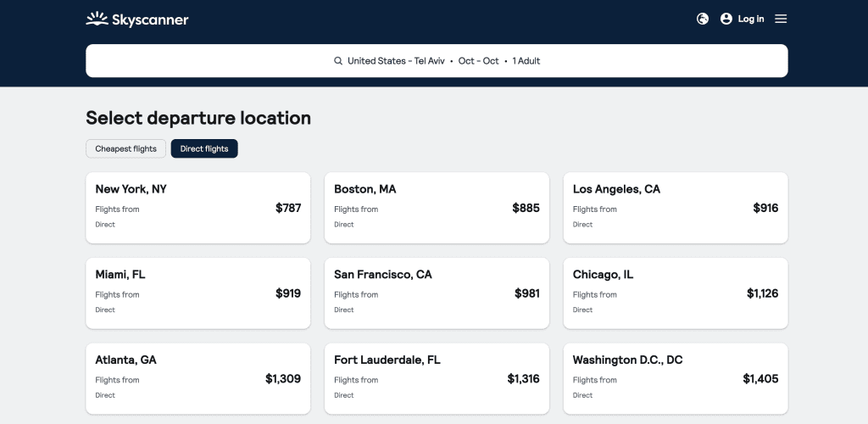Click the magnifier search icon
The image size is (868, 424).
point(338,61)
